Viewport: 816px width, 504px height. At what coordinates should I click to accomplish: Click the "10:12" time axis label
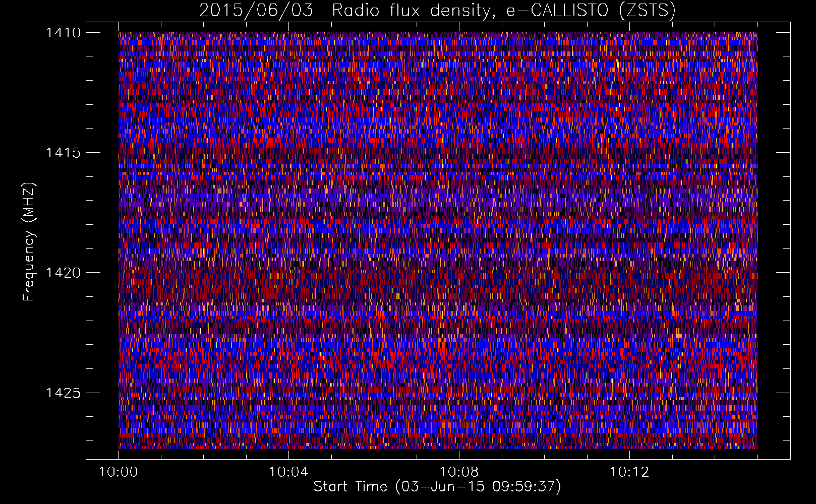click(x=629, y=472)
